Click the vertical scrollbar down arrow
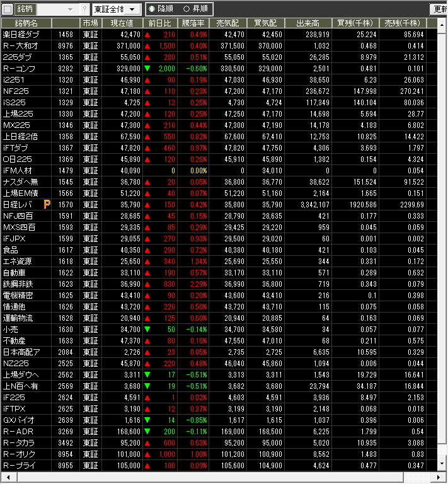The width and height of the screenshot is (448, 484). [440, 464]
